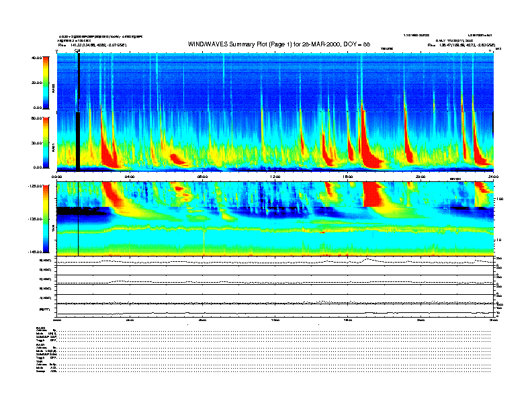
Task: Click the 20.00 tick on RAD2 color scale
Action: [x=37, y=83]
